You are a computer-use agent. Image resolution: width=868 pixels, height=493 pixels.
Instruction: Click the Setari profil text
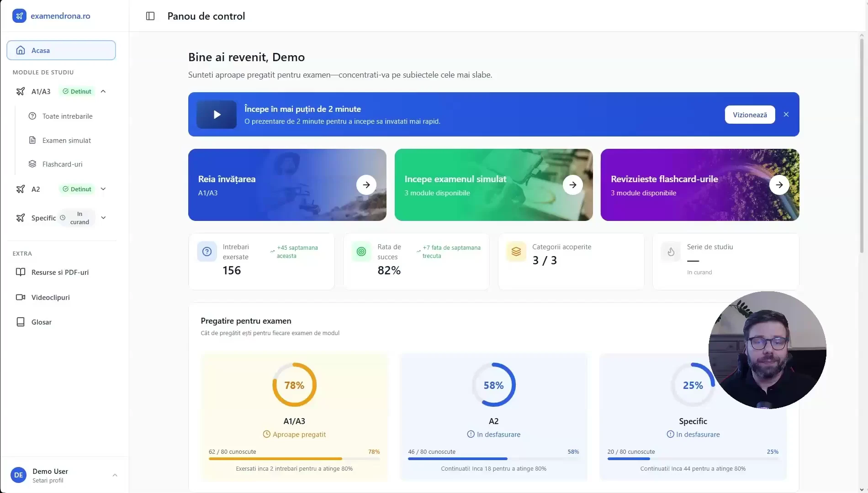(48, 481)
